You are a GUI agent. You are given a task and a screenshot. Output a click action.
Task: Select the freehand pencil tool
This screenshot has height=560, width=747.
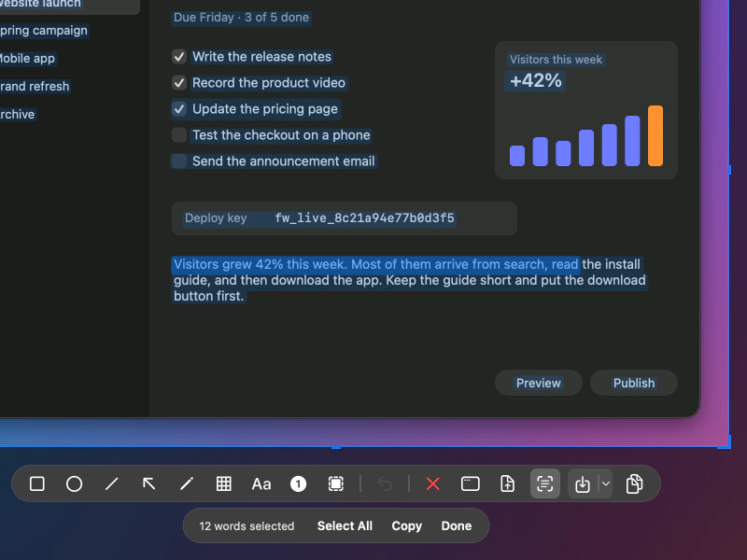tap(186, 483)
